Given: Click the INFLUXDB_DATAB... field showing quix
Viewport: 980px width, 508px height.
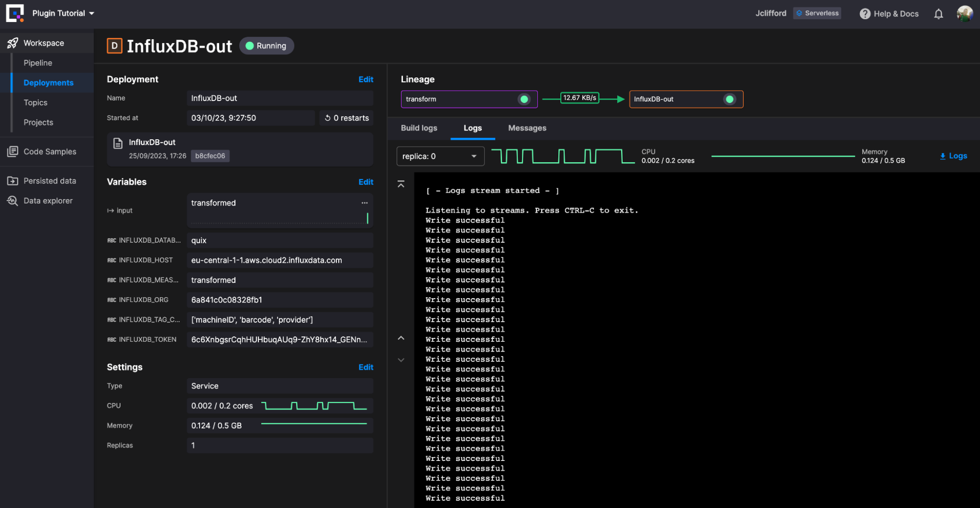Looking at the screenshot, I should pos(280,241).
